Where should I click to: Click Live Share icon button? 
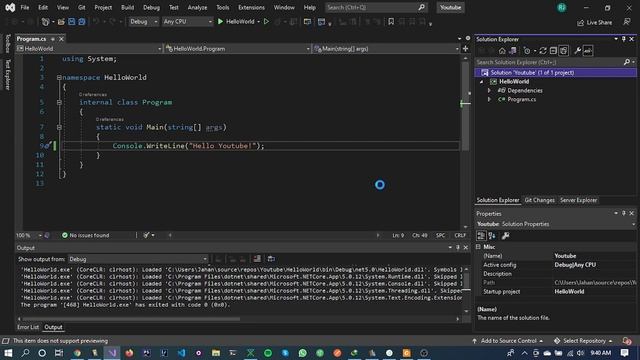tap(595, 22)
